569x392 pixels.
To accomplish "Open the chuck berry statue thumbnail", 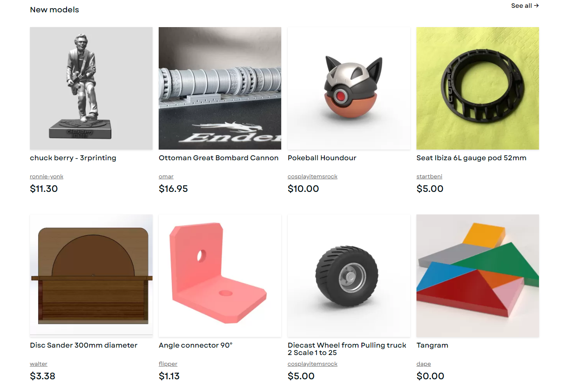I will pyautogui.click(x=91, y=88).
